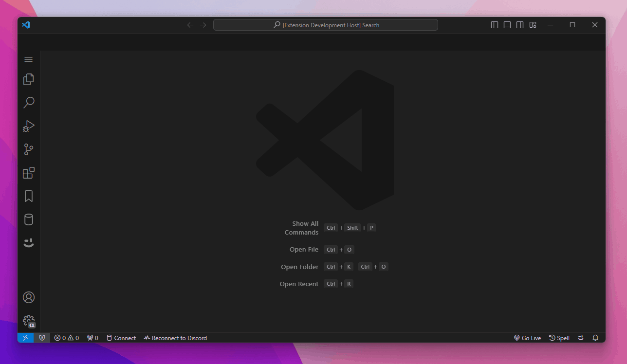Go forward with the right arrow
This screenshot has width=627, height=364.
[203, 25]
